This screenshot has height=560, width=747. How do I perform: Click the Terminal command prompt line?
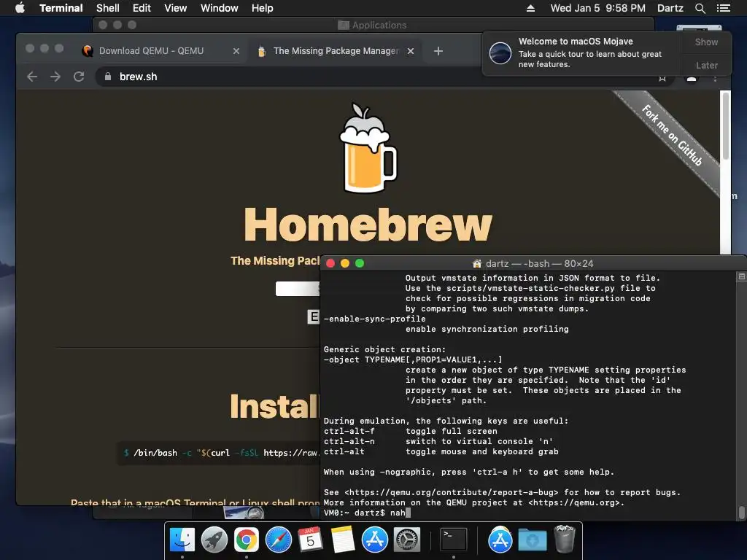367,513
